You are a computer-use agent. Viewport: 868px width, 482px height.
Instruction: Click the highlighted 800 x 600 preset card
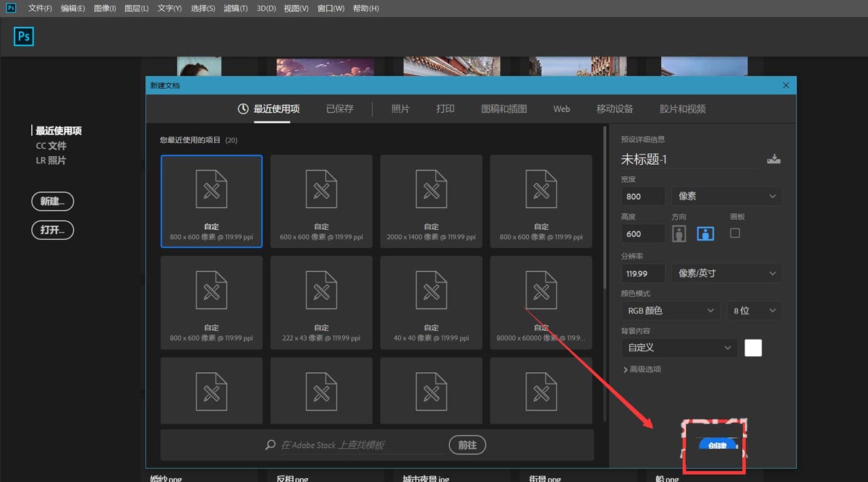tap(211, 201)
